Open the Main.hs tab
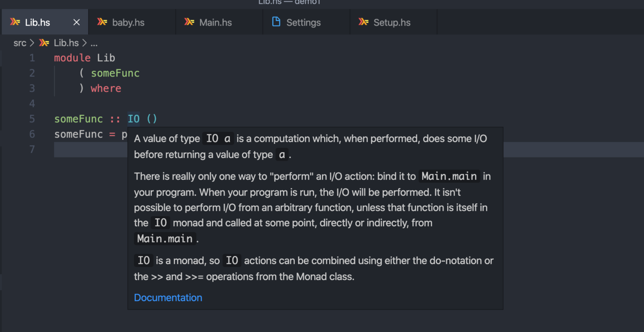This screenshot has width=644, height=332. pos(216,22)
